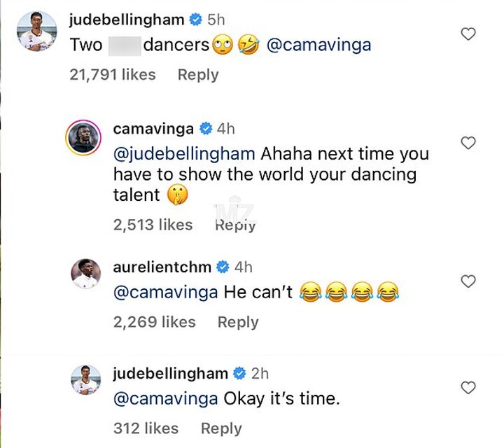Open judebellingham's avatar on bottom comment

click(85, 380)
